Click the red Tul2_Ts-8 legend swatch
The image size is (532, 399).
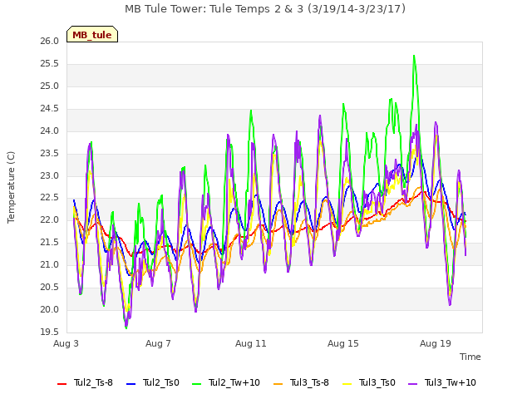point(62,383)
